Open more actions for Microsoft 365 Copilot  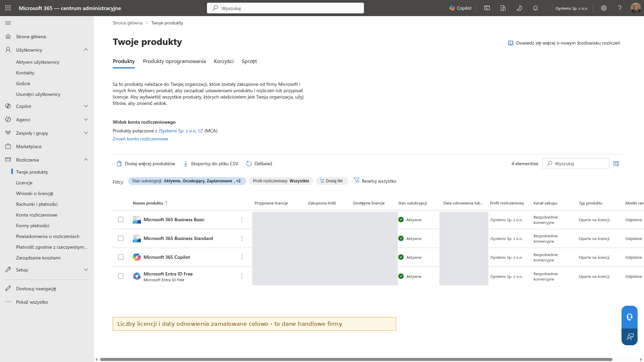pyautogui.click(x=242, y=257)
